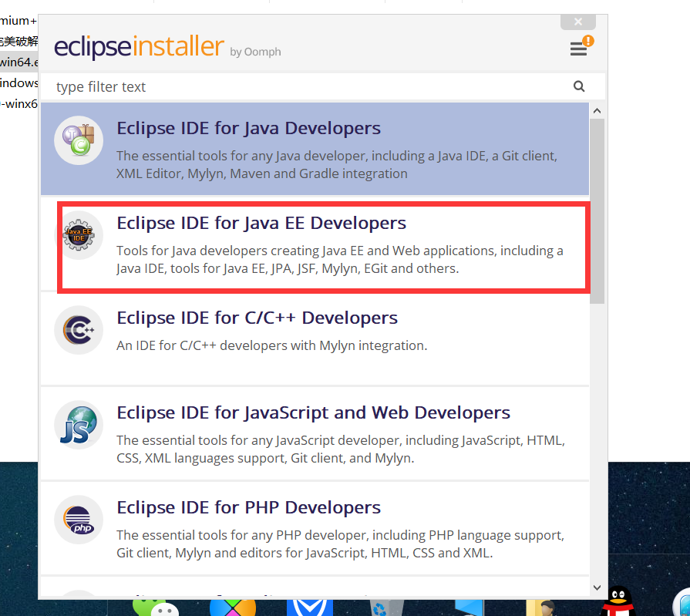Click the Java Developers package icon
Screen dimensions: 690x616
click(x=79, y=140)
